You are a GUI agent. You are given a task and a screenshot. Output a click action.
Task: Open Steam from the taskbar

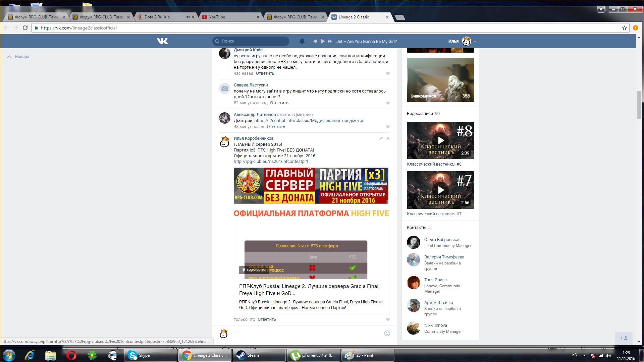point(253,355)
